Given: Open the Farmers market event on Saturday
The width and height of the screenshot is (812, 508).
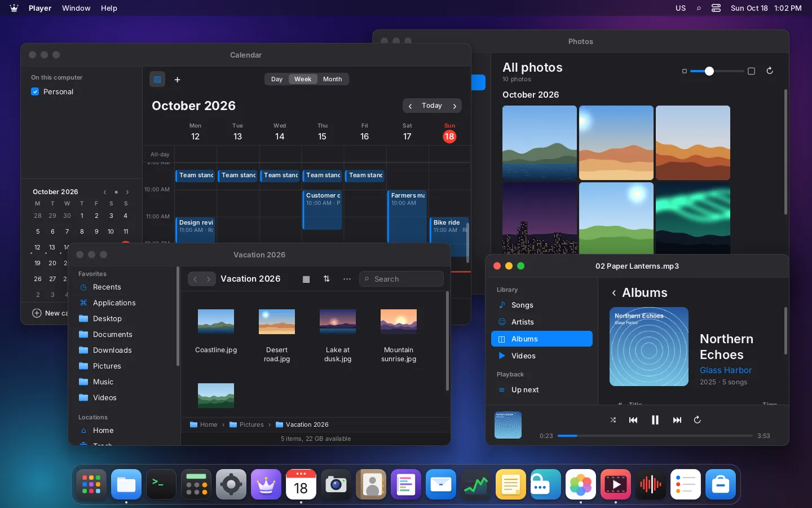Looking at the screenshot, I should [407, 217].
